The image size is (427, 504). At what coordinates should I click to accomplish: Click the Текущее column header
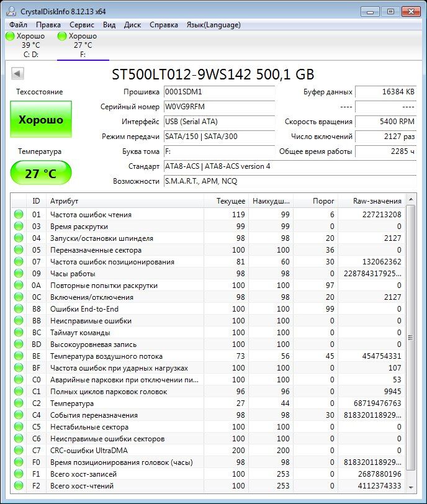(x=226, y=201)
